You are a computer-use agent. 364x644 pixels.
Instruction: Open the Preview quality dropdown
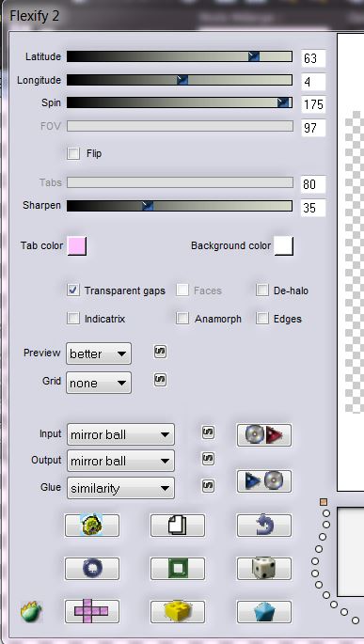pos(99,353)
